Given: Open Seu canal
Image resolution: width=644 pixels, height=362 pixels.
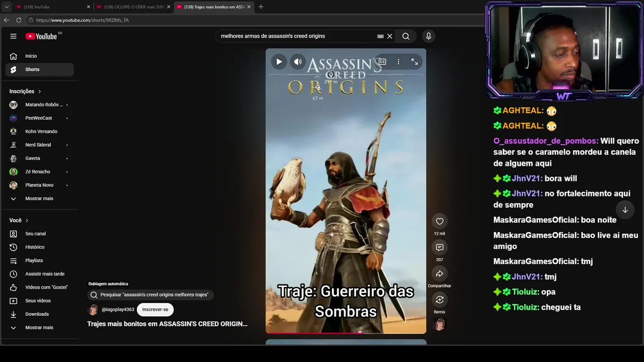Looking at the screenshot, I should pyautogui.click(x=39, y=234).
